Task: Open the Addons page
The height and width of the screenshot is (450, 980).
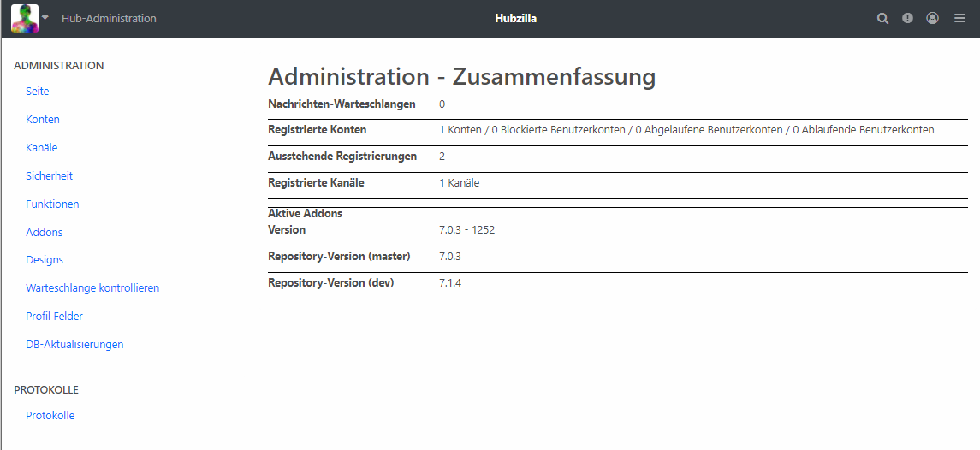Action: [45, 232]
